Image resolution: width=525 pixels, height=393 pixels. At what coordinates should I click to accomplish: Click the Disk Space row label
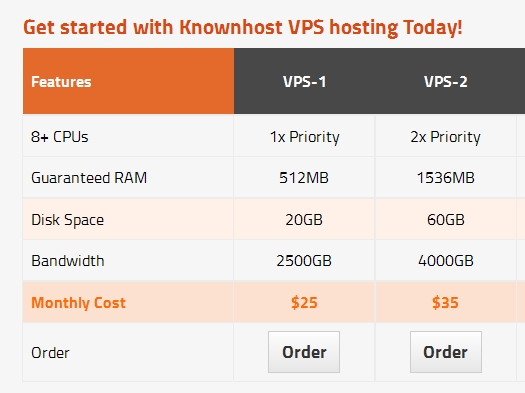pos(68,220)
